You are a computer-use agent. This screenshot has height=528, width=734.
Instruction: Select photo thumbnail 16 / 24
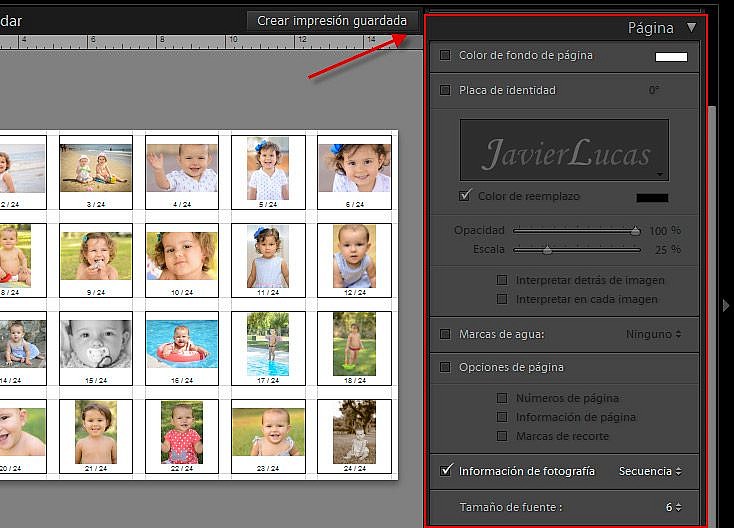(182, 348)
